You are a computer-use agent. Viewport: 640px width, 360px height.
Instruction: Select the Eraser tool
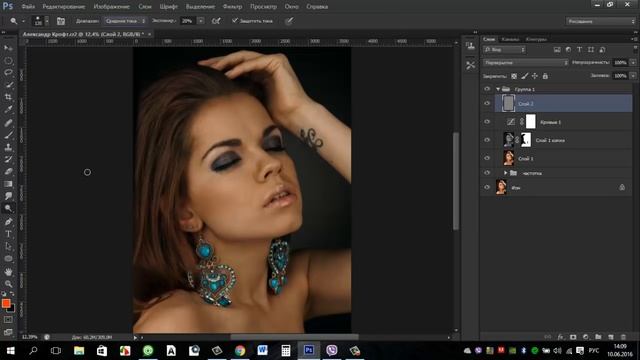pos(8,171)
